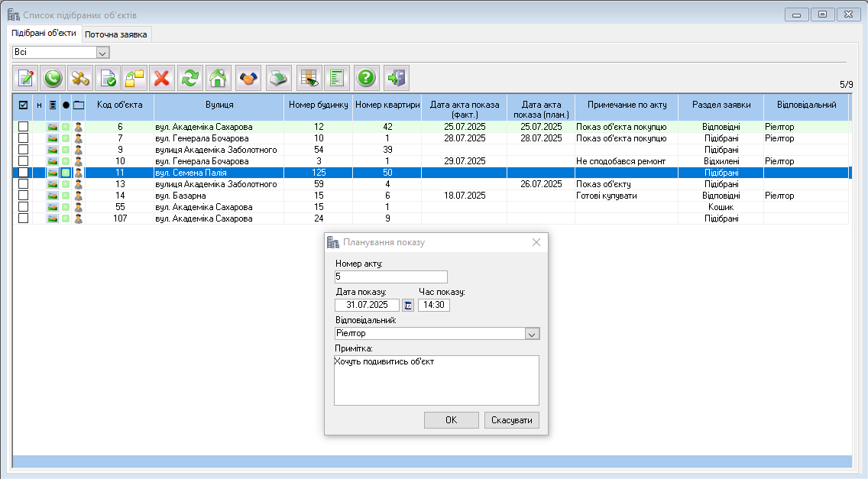Tick the checkbox for object code 6
The image size is (868, 479).
(x=23, y=127)
